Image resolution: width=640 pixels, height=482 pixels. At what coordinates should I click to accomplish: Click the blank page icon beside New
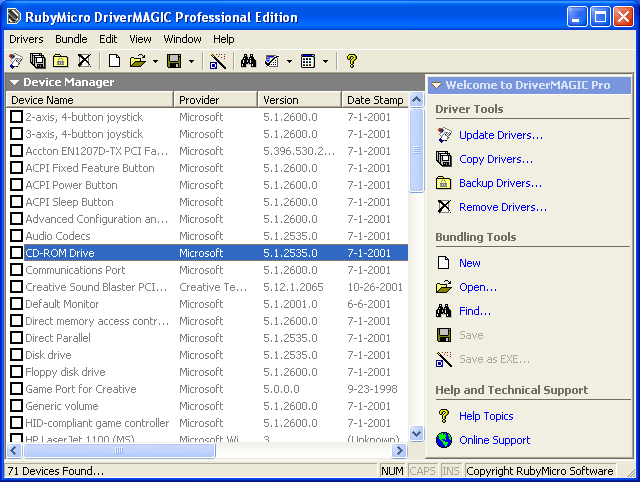(x=444, y=263)
